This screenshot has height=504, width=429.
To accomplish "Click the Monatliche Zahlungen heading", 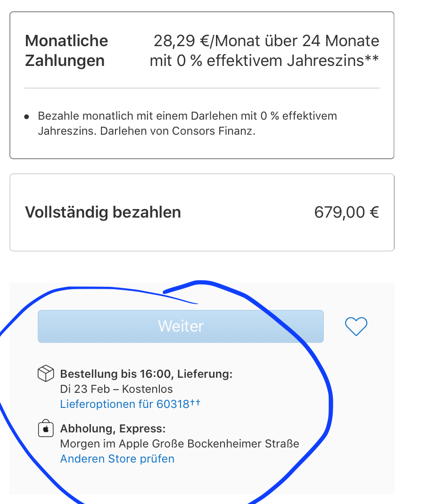I will coord(66,51).
